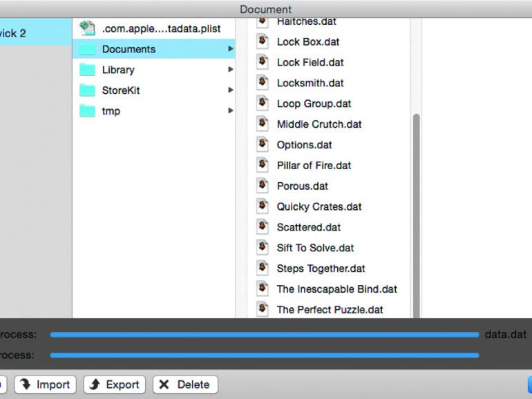Click the lower blue progress bar
532x399 pixels.
(265, 356)
